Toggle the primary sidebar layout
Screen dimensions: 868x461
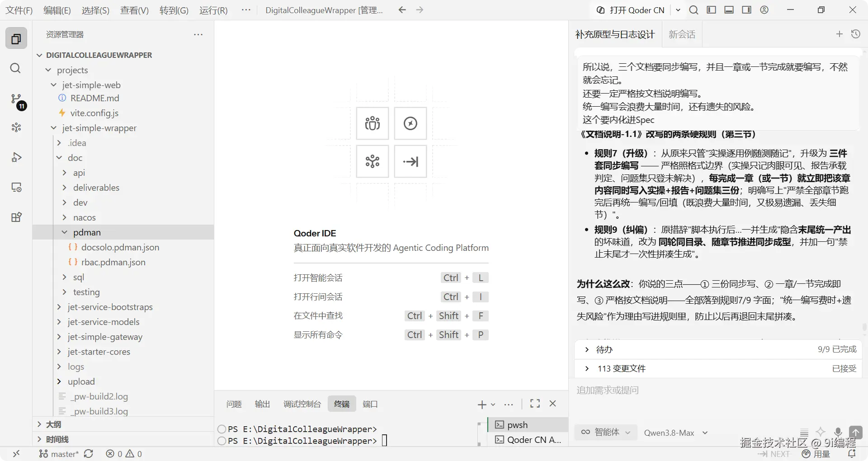coord(711,10)
